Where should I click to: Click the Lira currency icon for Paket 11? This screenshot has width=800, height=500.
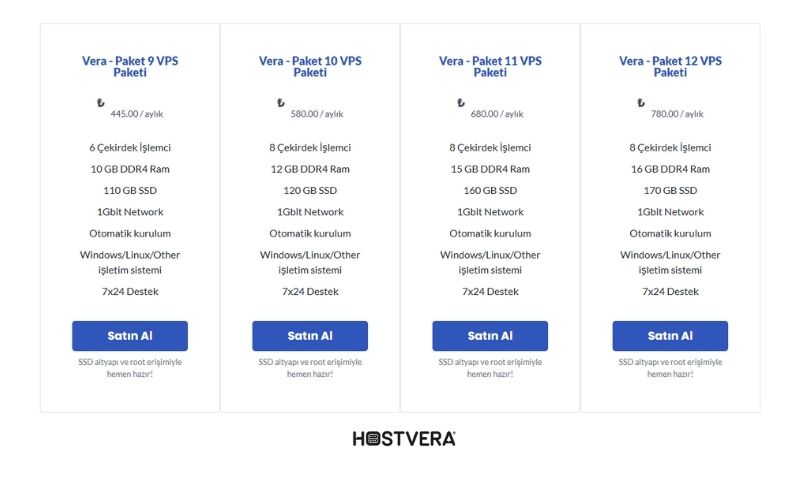pos(461,103)
